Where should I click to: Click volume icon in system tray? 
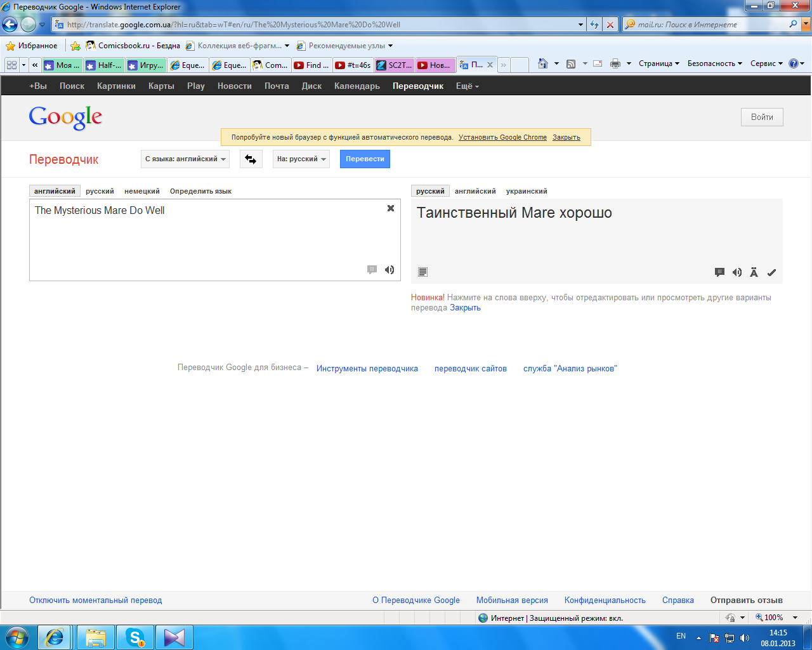point(745,638)
